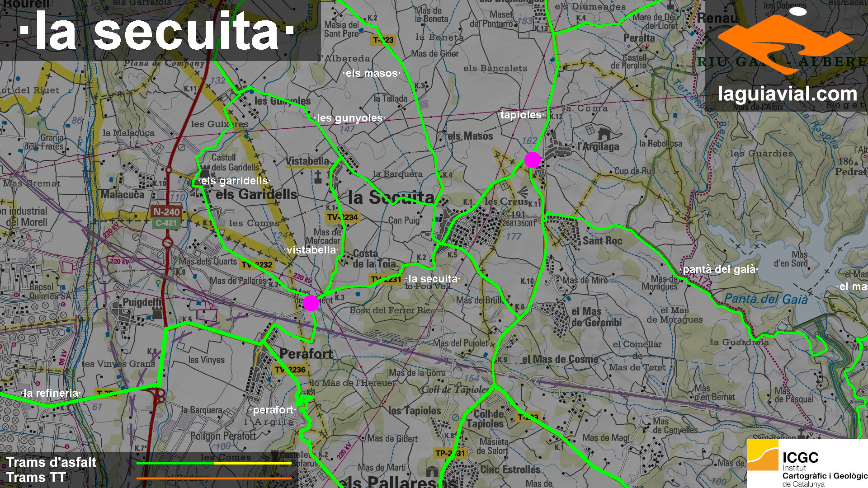Image resolution: width=868 pixels, height=488 pixels.
Task: Select the white '·perafort·' label
Action: [273, 410]
